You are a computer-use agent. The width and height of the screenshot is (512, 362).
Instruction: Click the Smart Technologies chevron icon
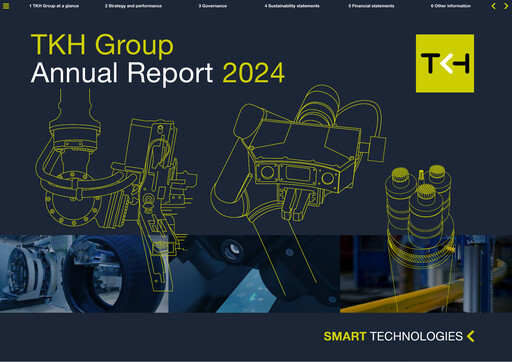pos(471,336)
